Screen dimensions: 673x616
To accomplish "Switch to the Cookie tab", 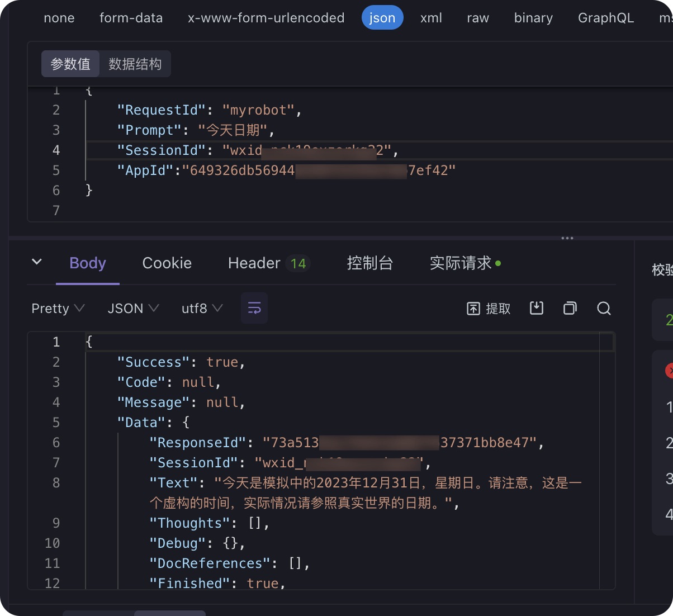I will point(167,263).
